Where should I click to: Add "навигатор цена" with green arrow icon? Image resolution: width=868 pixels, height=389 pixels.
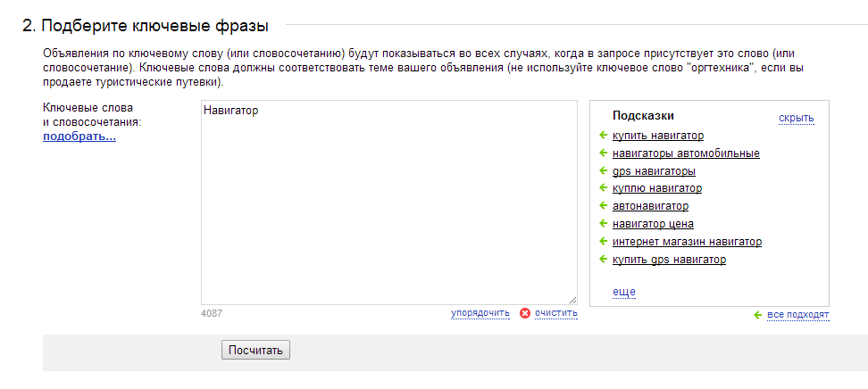tap(604, 224)
